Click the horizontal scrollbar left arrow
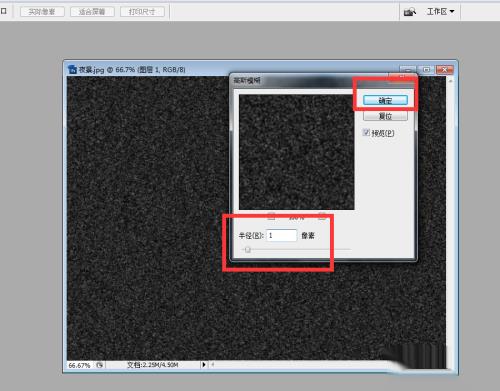500x391 pixels. pyautogui.click(x=212, y=365)
